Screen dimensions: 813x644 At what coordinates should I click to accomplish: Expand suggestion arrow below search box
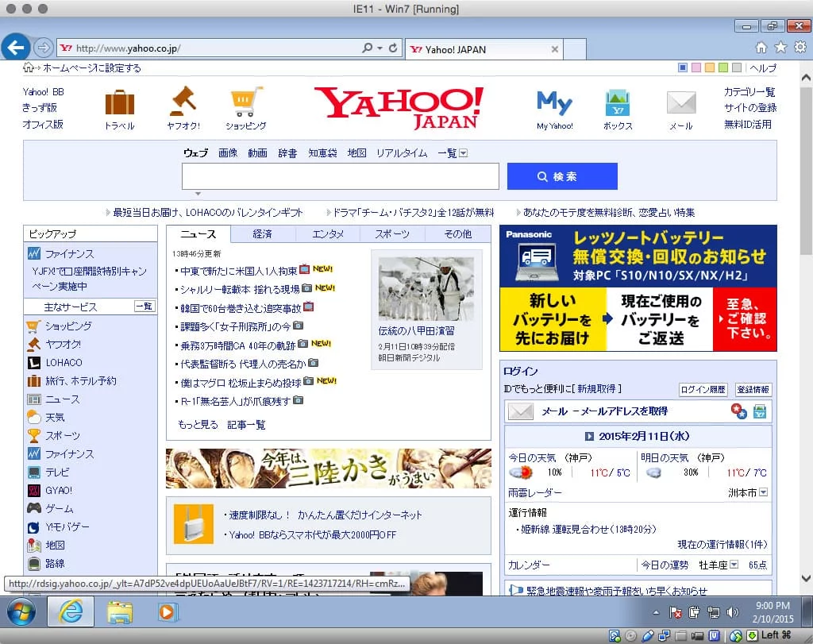pyautogui.click(x=198, y=194)
